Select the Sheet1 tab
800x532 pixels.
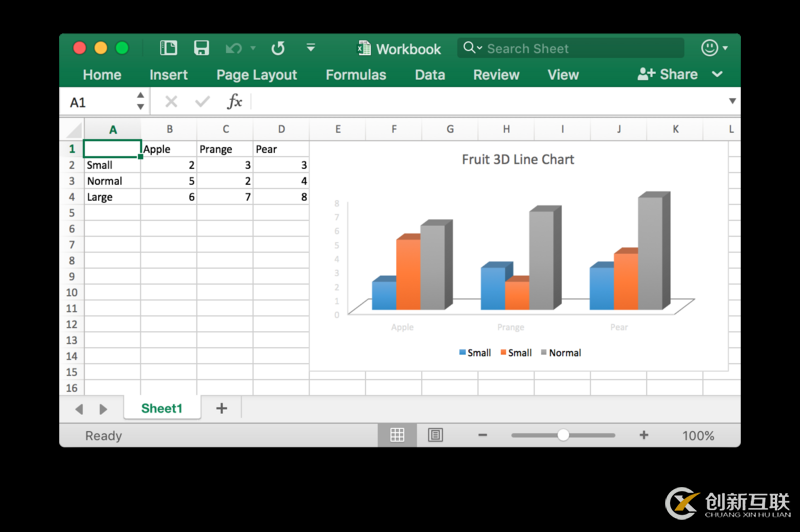click(x=162, y=408)
